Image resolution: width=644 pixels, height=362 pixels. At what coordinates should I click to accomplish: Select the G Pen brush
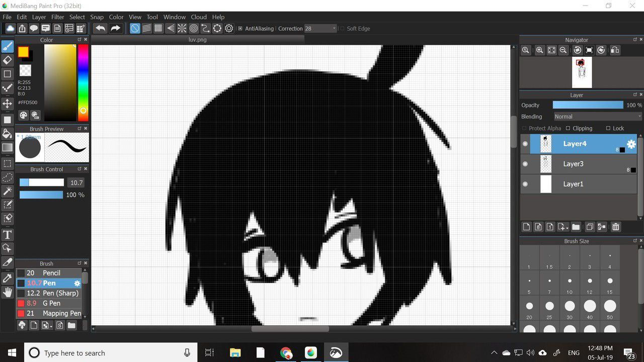point(51,303)
